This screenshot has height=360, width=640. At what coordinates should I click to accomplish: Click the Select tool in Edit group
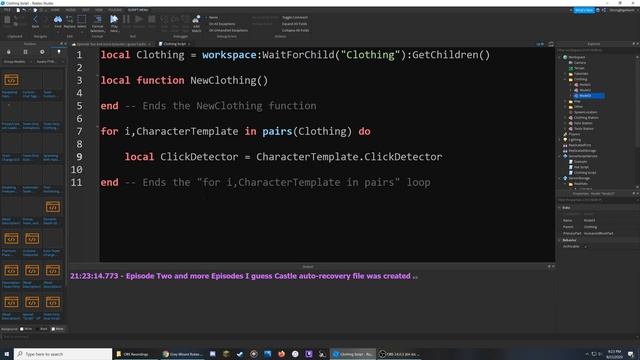(82, 20)
